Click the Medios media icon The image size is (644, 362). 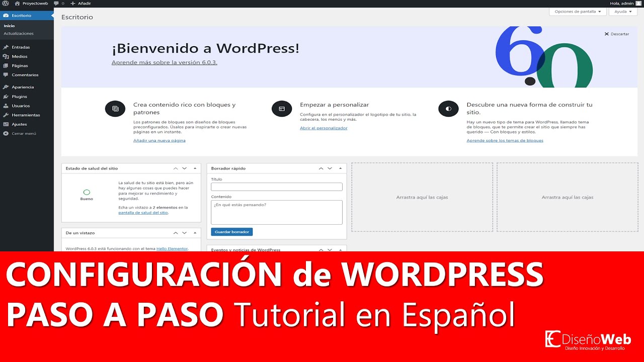pyautogui.click(x=6, y=56)
